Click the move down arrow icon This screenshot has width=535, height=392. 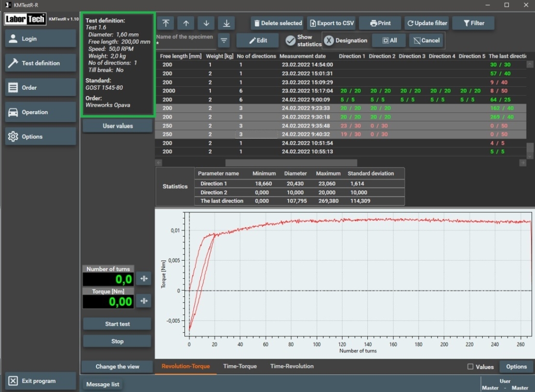[206, 23]
